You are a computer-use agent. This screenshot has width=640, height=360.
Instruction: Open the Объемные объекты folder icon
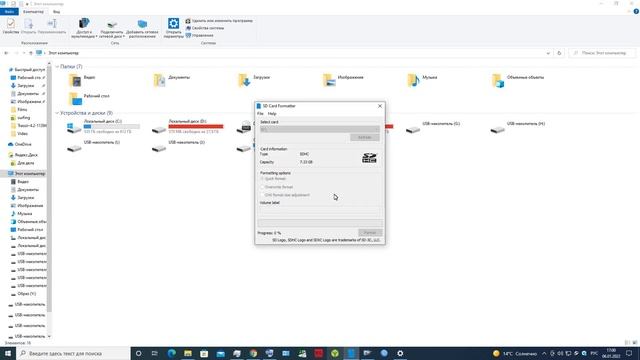tap(498, 80)
